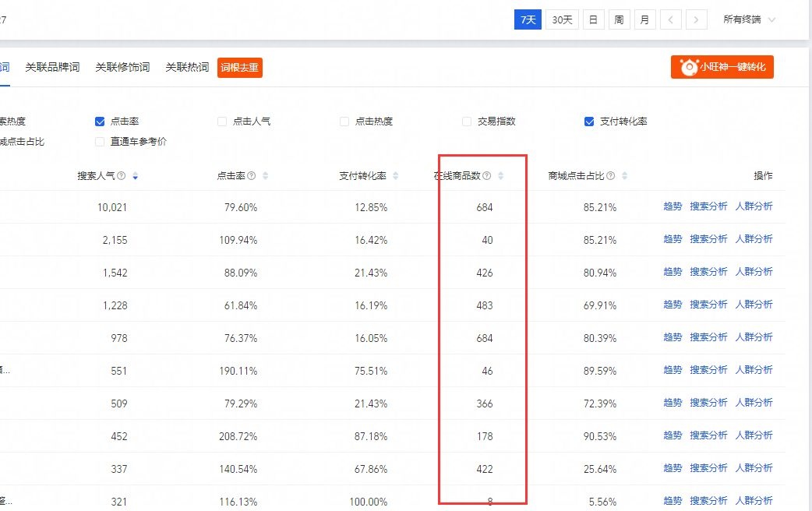Select the 月 period button
Screen dimensions: 812x511
point(644,19)
